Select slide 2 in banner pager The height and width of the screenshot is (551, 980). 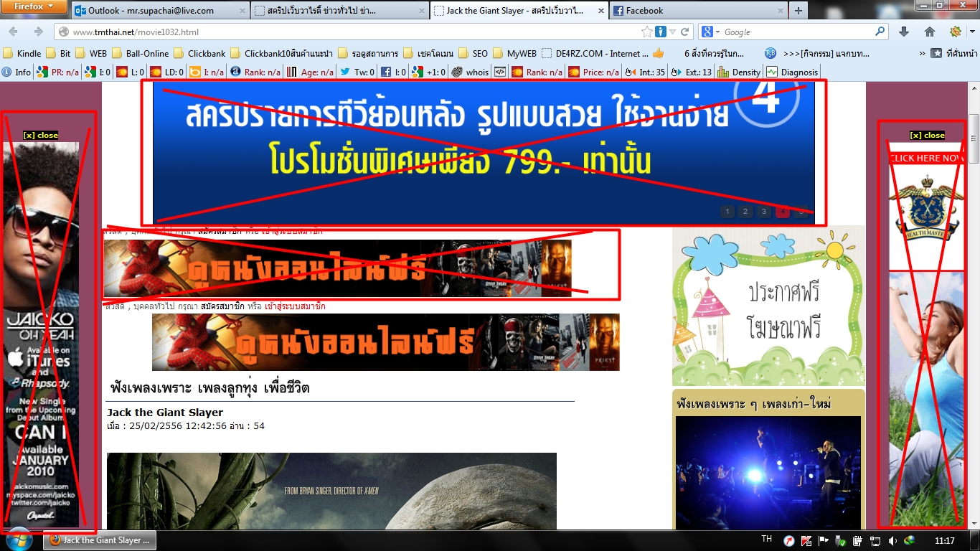click(x=745, y=211)
